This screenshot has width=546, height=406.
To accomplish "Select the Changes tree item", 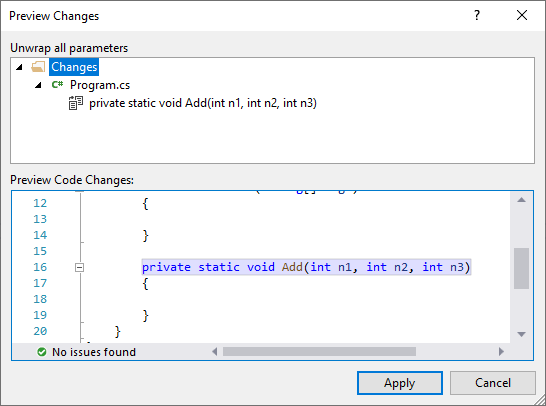I will pyautogui.click(x=74, y=67).
